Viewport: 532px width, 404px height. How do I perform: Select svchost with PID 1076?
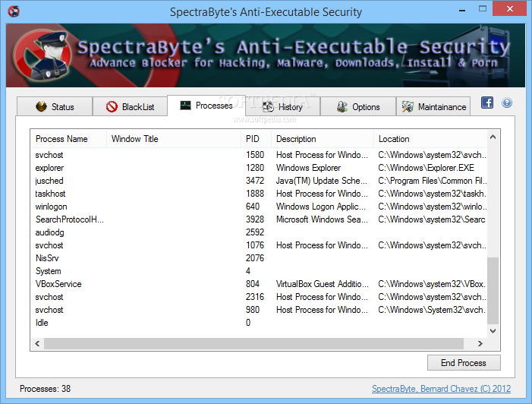click(x=259, y=245)
